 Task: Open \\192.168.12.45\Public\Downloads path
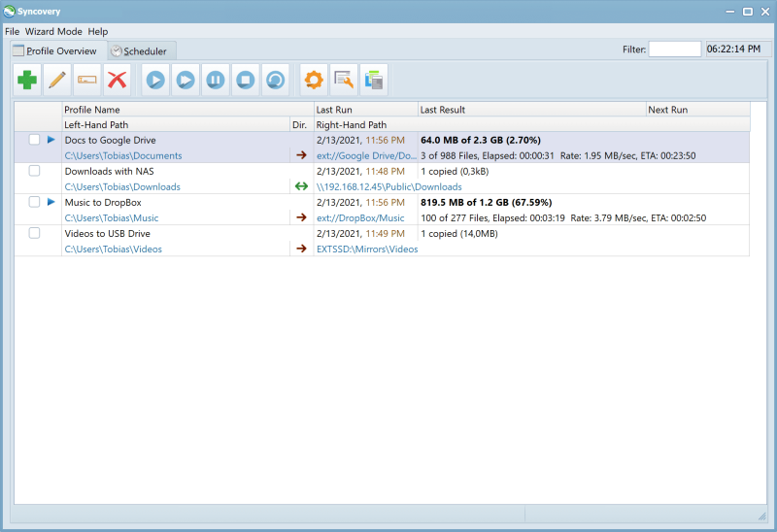click(389, 186)
